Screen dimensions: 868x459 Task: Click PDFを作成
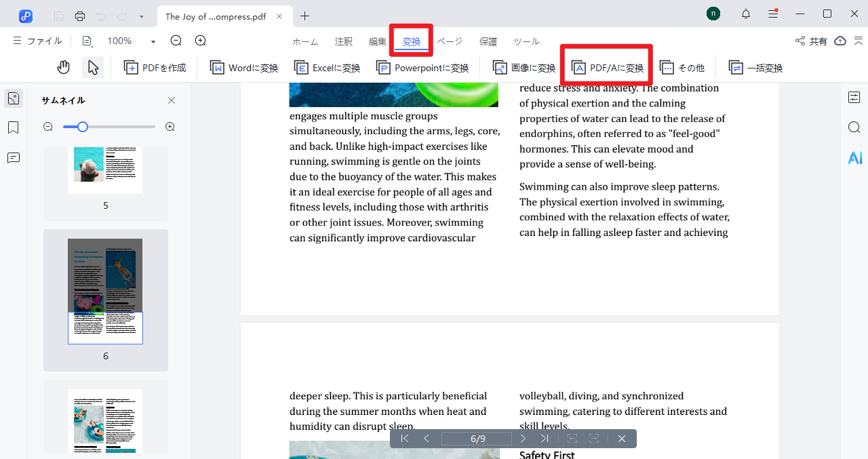[x=155, y=68]
